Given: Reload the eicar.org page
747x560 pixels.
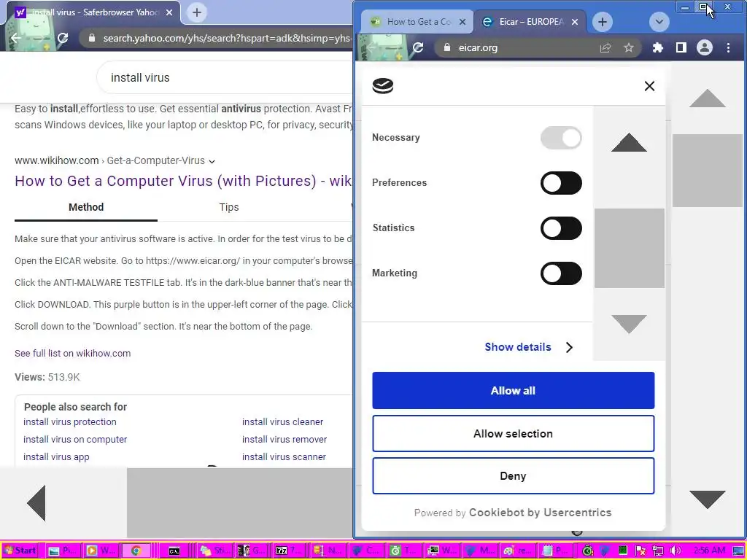Looking at the screenshot, I should 418,47.
